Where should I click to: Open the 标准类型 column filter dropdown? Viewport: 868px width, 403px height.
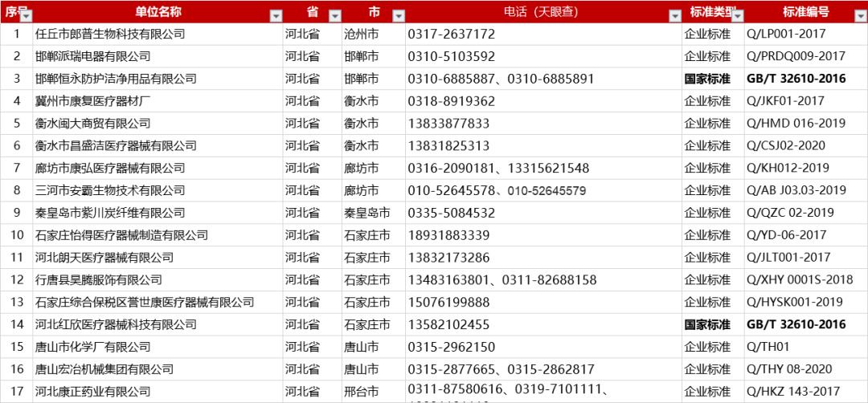tap(738, 16)
